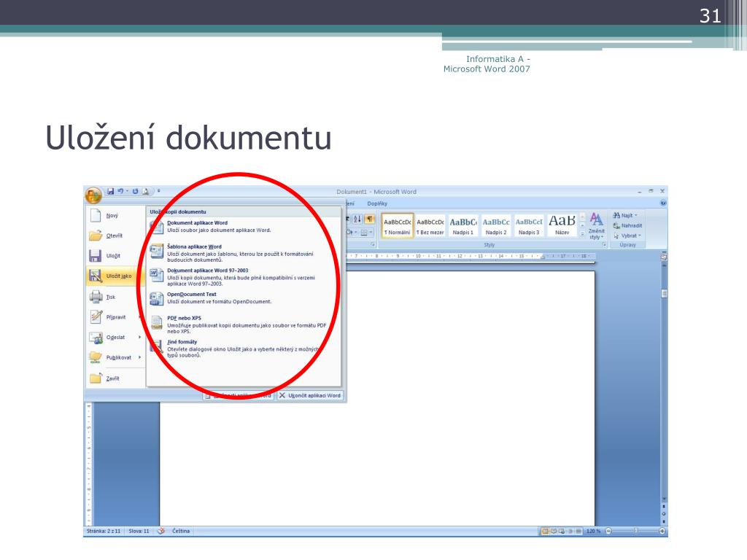The image size is (747, 560).
Task: Apply the Nadpis 3 style
Action: pos(529,226)
